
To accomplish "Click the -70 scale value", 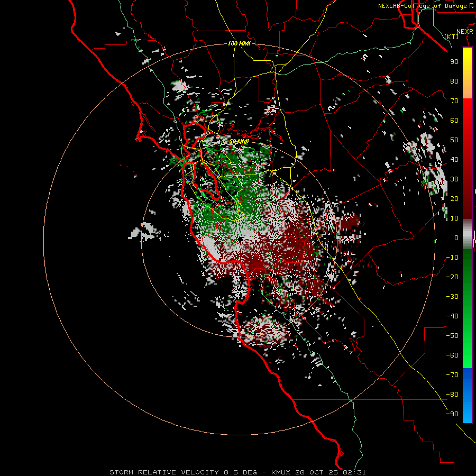I will (452, 375).
